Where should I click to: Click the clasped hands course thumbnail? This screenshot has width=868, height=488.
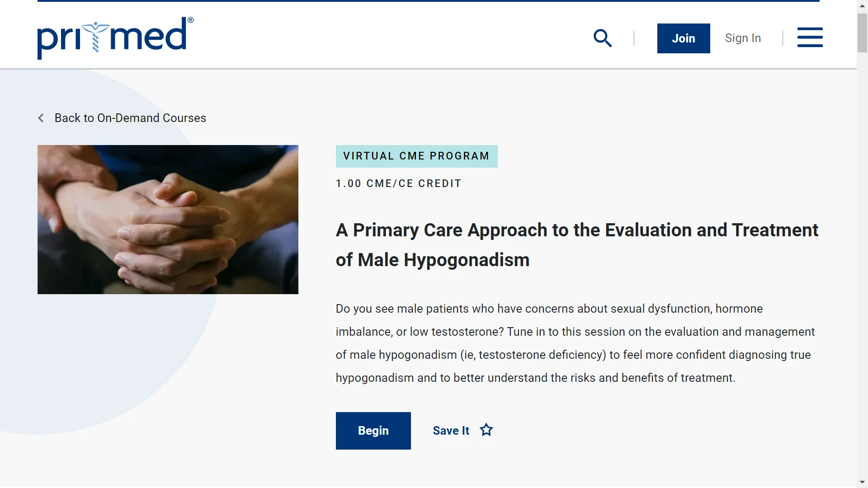coord(168,220)
